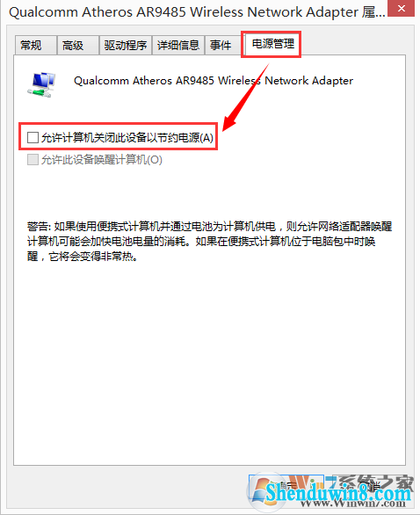Click the red arrow annotation

pos(246,97)
